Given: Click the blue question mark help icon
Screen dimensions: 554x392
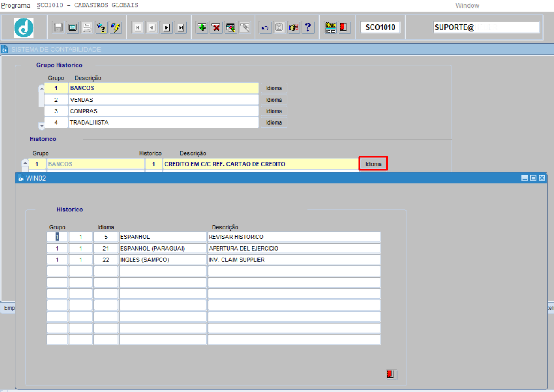Looking at the screenshot, I should pyautogui.click(x=308, y=27).
